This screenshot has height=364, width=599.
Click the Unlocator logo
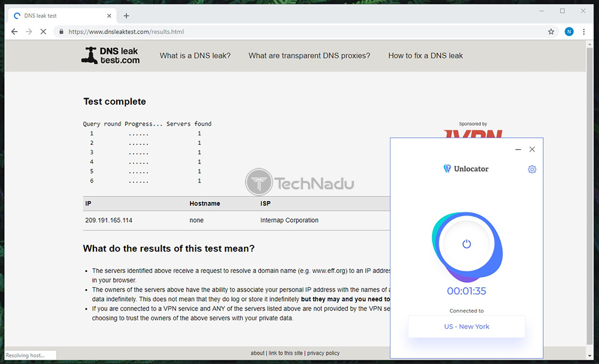click(x=465, y=168)
